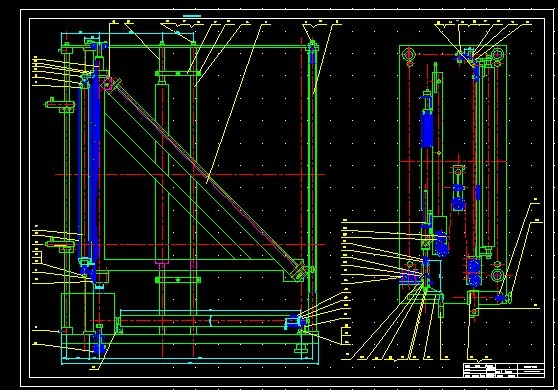
Task: Select the blue cylinder in upper side view
Action: 427,129
